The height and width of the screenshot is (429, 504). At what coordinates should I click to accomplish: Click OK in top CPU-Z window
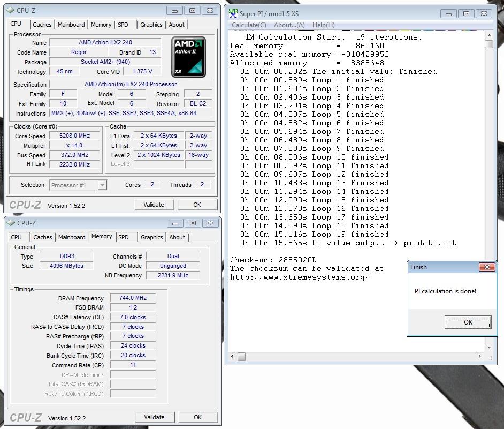click(197, 205)
